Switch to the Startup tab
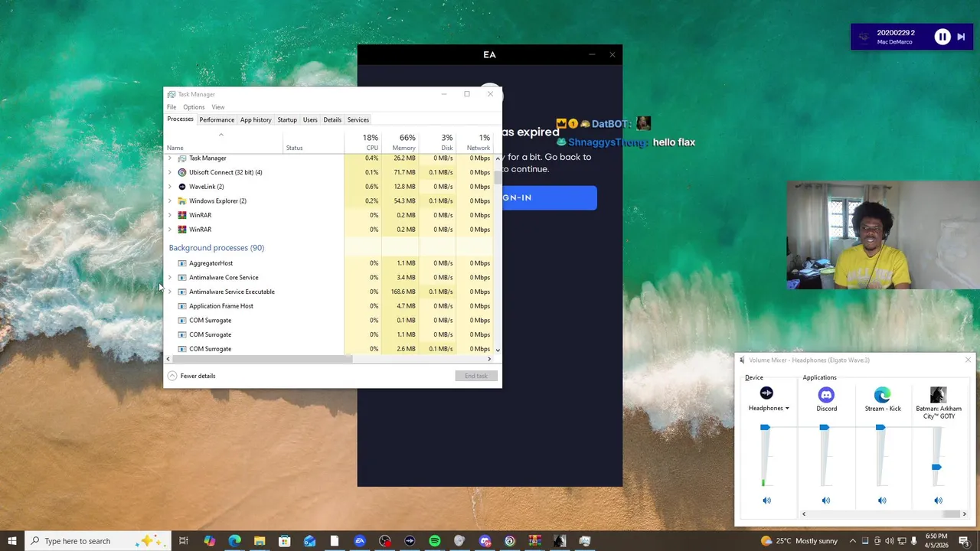The image size is (980, 551). click(287, 119)
